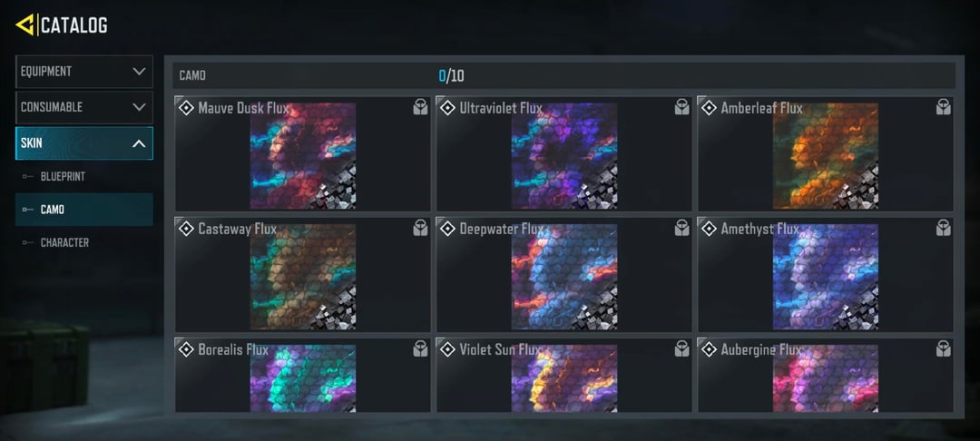Viewport: 980px width, 441px height.
Task: Click the lock icon on Ultraviolet Flux
Action: [681, 107]
